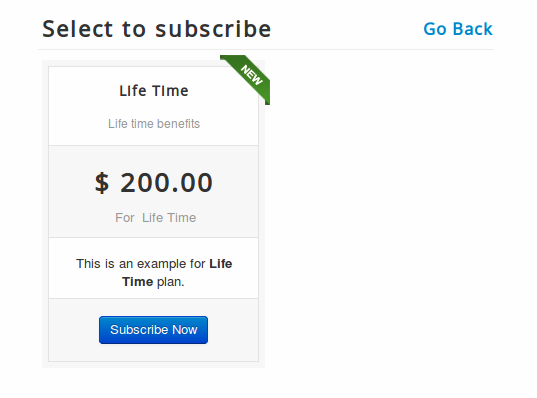The width and height of the screenshot is (537, 398).
Task: Click the card footer area beside Subscribe Now
Action: pos(233,330)
